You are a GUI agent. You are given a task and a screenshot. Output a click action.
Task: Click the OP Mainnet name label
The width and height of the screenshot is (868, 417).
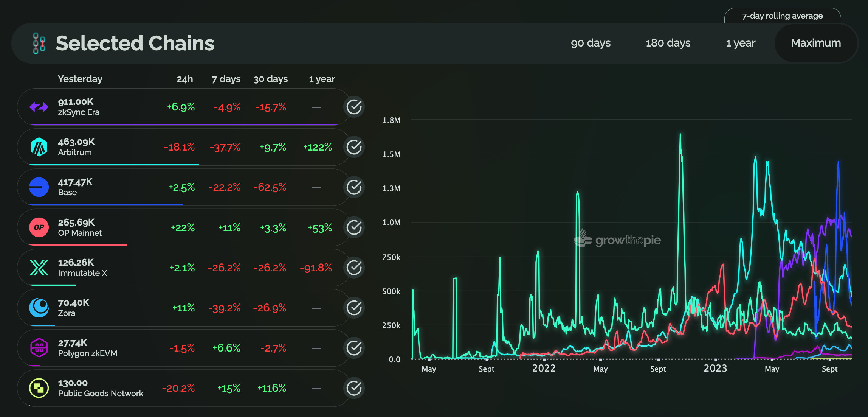(80, 233)
